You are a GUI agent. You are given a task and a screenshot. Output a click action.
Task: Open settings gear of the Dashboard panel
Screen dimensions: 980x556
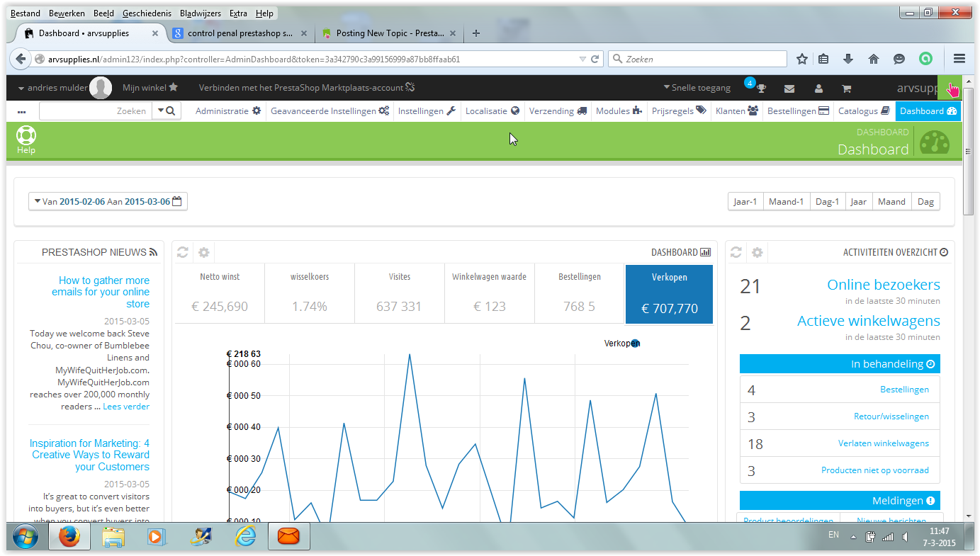coord(204,252)
